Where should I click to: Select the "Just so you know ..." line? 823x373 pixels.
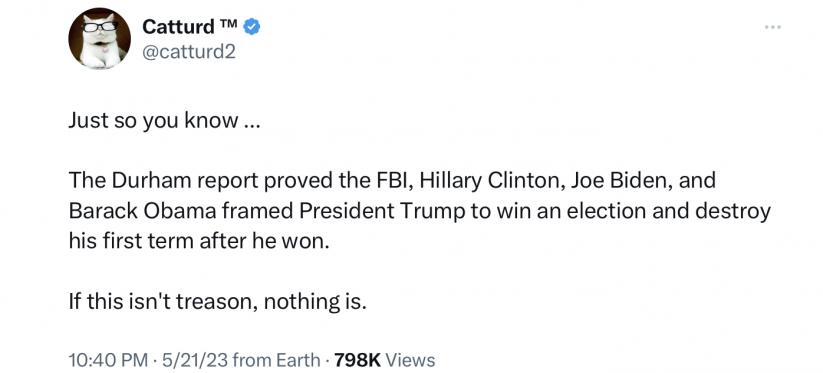pyautogui.click(x=164, y=121)
